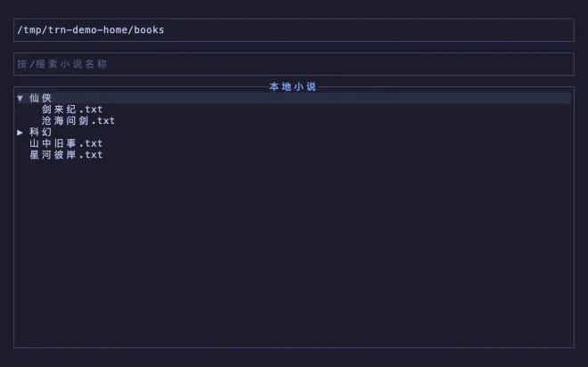Open 沧海问剑.txt novel file

tap(78, 121)
